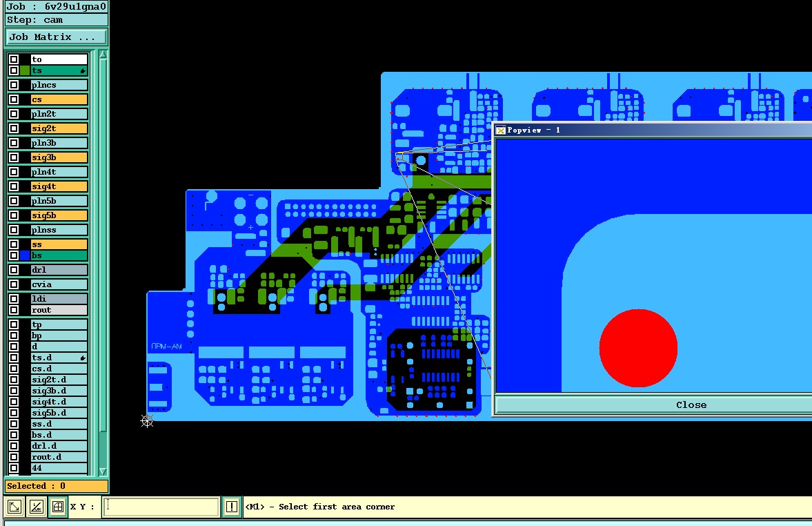Click the blue color swatch of bs
Image resolution: width=812 pixels, height=526 pixels.
pyautogui.click(x=25, y=255)
